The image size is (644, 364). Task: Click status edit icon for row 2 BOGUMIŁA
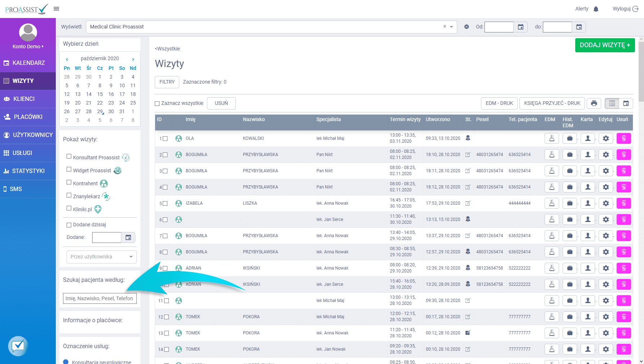[x=468, y=155]
